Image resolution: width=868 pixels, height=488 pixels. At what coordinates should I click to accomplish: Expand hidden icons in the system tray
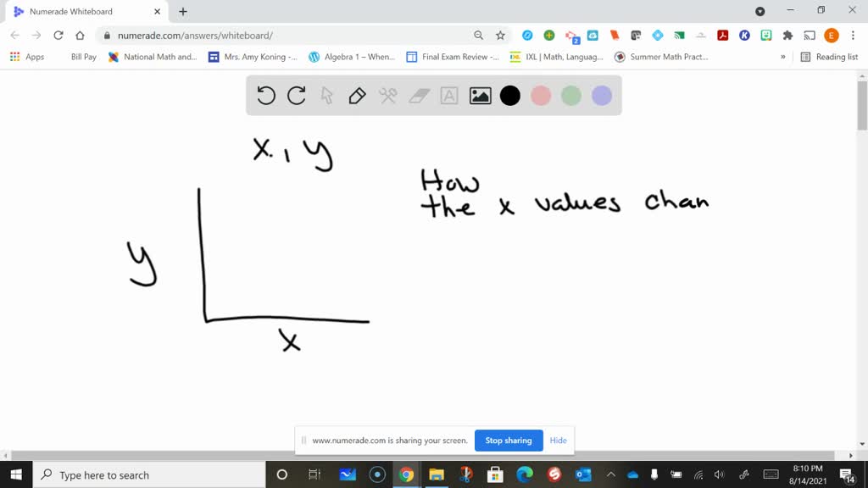[610, 474]
